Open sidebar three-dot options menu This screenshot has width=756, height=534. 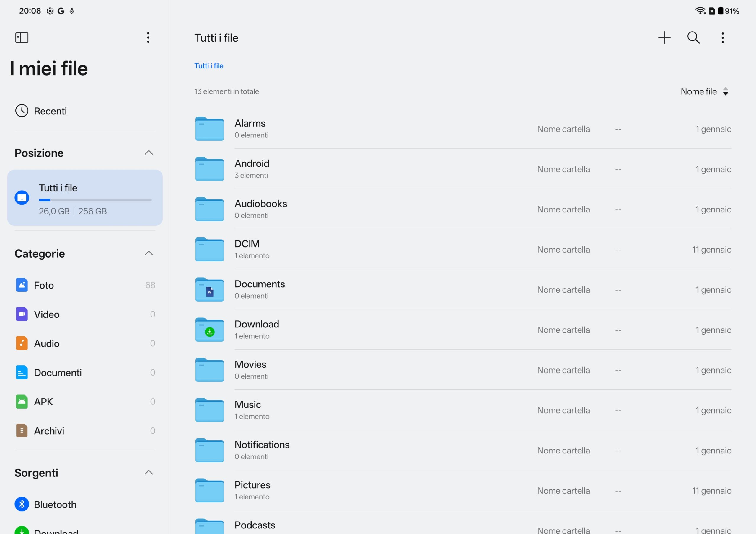[x=148, y=37]
